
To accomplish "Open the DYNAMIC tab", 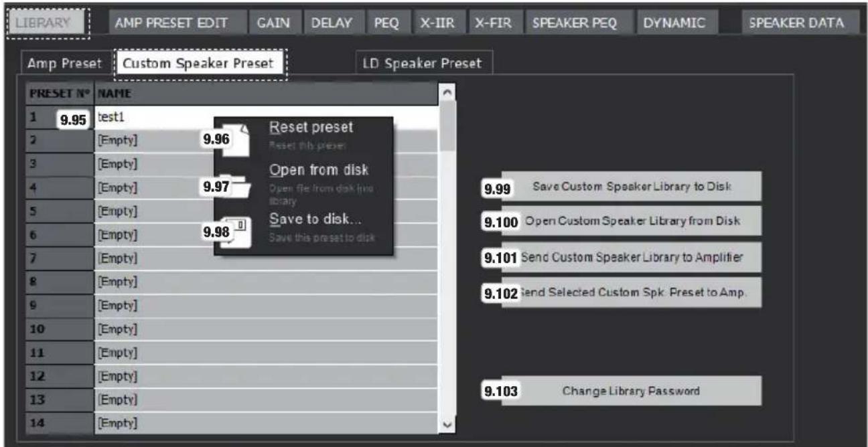I will tap(674, 23).
